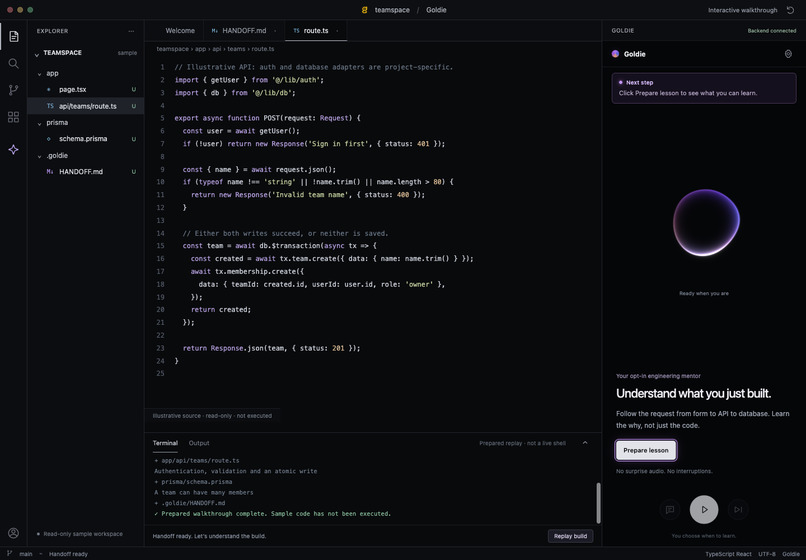Click the markdown icon on HANDOFF.md tab

tap(214, 31)
